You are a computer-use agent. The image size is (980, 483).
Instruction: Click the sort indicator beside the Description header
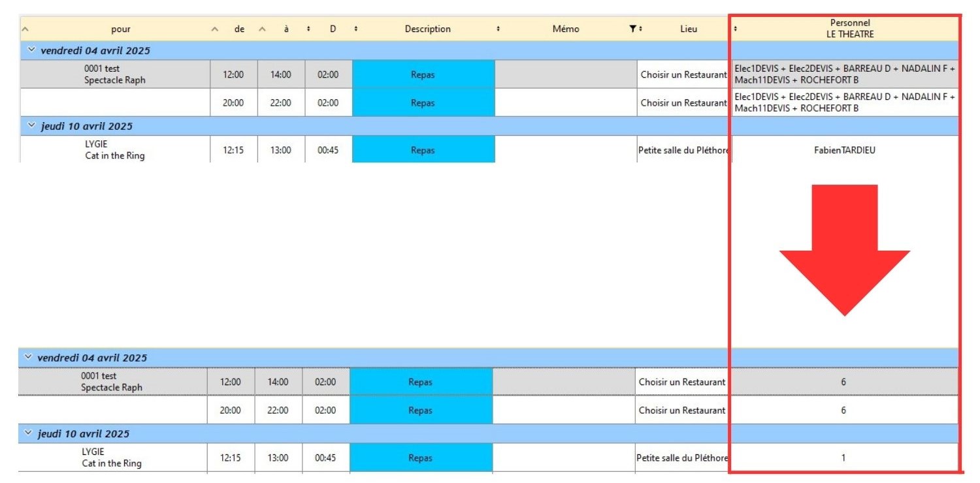[356, 29]
